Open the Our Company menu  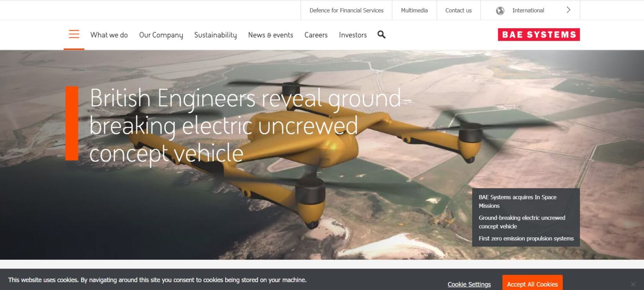click(x=161, y=35)
